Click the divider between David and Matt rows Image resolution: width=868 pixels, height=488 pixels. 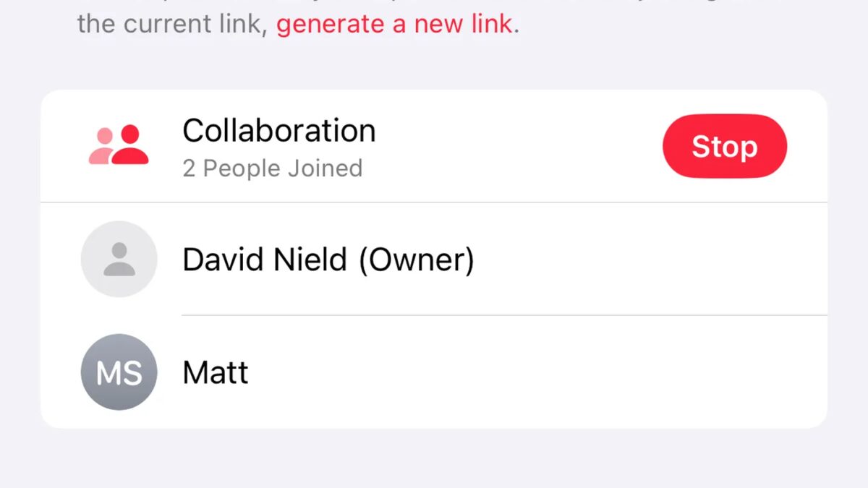tap(504, 315)
